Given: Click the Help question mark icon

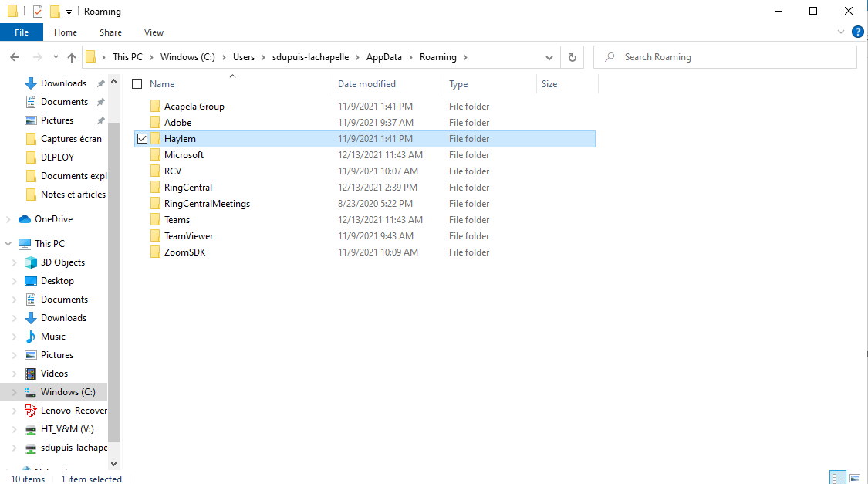Looking at the screenshot, I should click(x=857, y=32).
